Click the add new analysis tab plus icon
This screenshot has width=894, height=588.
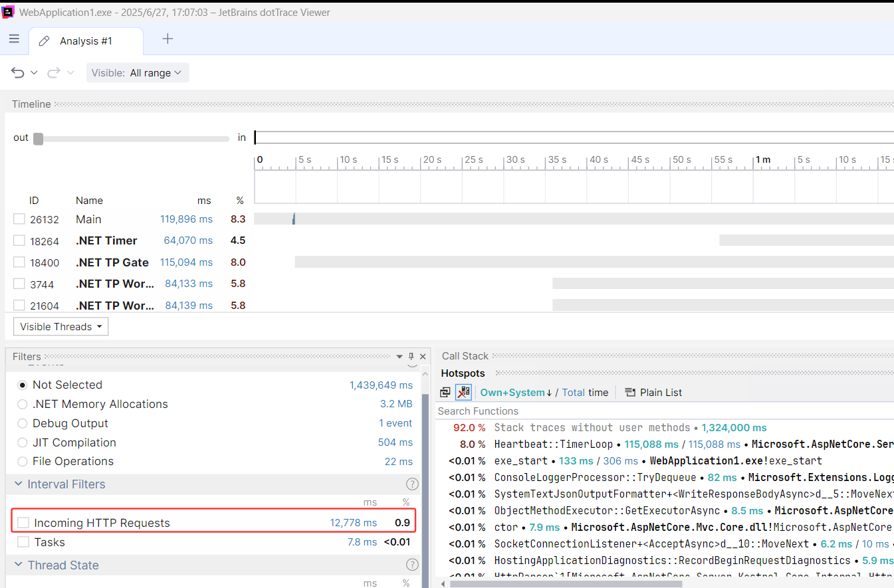(168, 39)
